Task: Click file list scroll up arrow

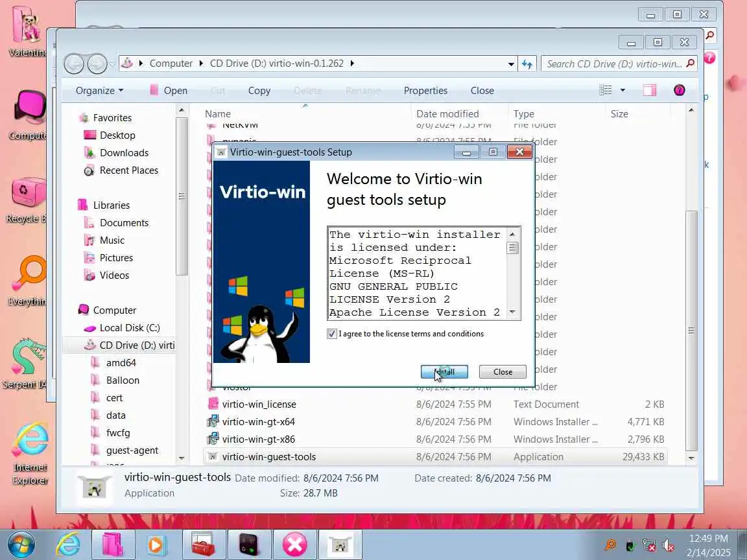Action: coord(691,110)
